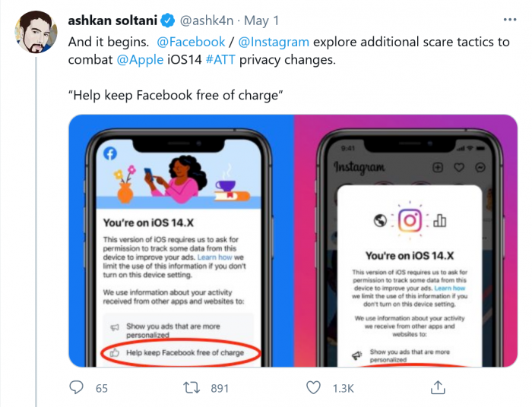Click the 1.3K likes count

[x=343, y=388]
